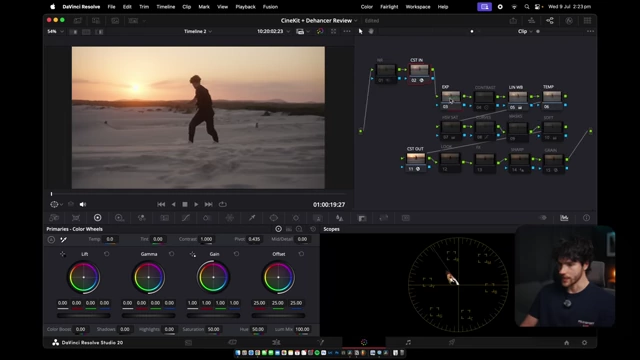Play in reverse

pos(173,204)
